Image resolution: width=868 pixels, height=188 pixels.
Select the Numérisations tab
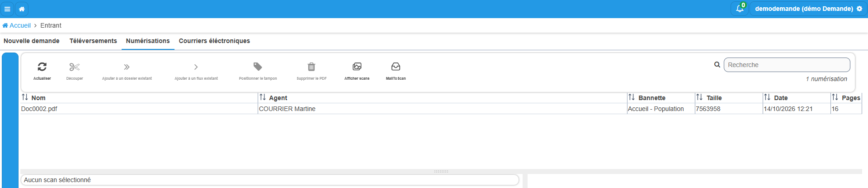pos(148,41)
